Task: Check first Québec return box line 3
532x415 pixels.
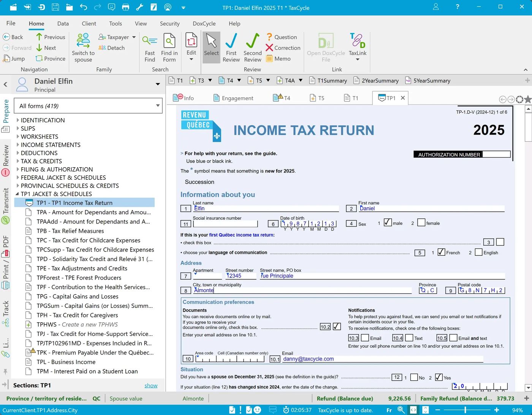Action: [x=500, y=242]
